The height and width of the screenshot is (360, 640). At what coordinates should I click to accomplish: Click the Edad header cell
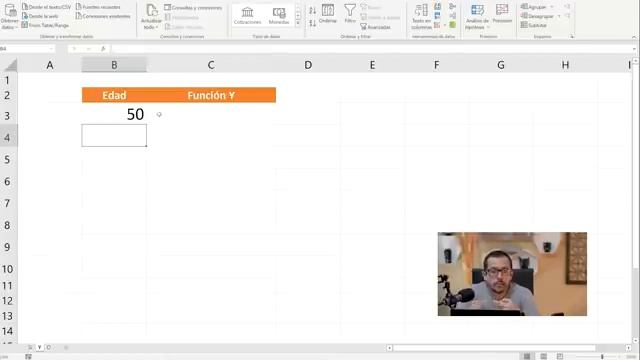(114, 95)
